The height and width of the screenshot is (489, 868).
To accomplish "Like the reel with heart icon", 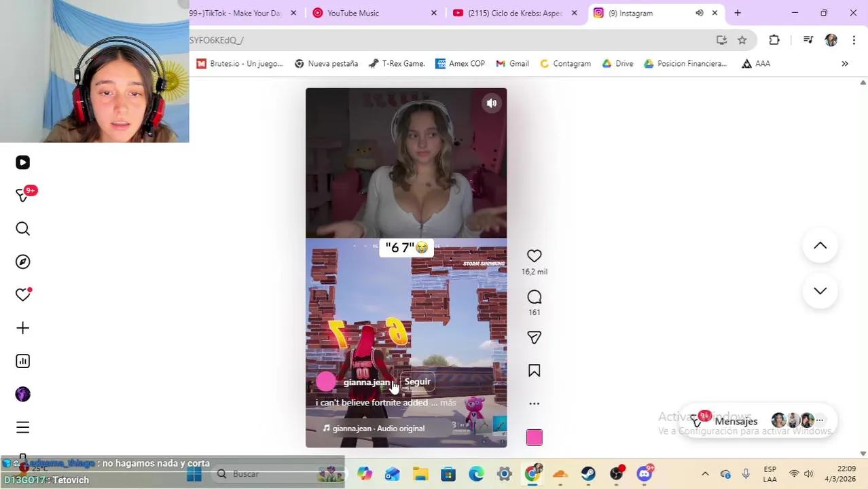I will pos(535,256).
